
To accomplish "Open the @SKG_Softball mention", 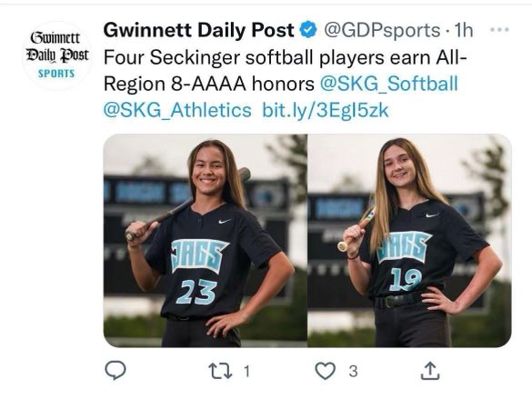I will pyautogui.click(x=389, y=84).
